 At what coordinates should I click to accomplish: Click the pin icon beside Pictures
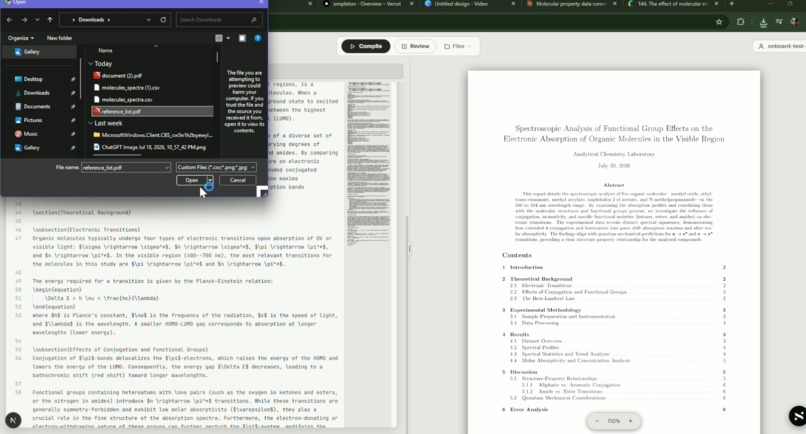coord(72,120)
